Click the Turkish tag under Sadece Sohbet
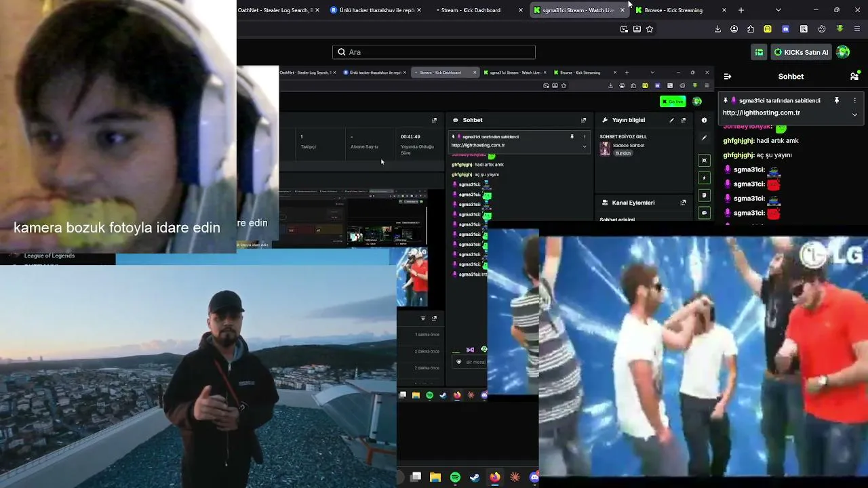This screenshot has width=868, height=488. tap(623, 153)
